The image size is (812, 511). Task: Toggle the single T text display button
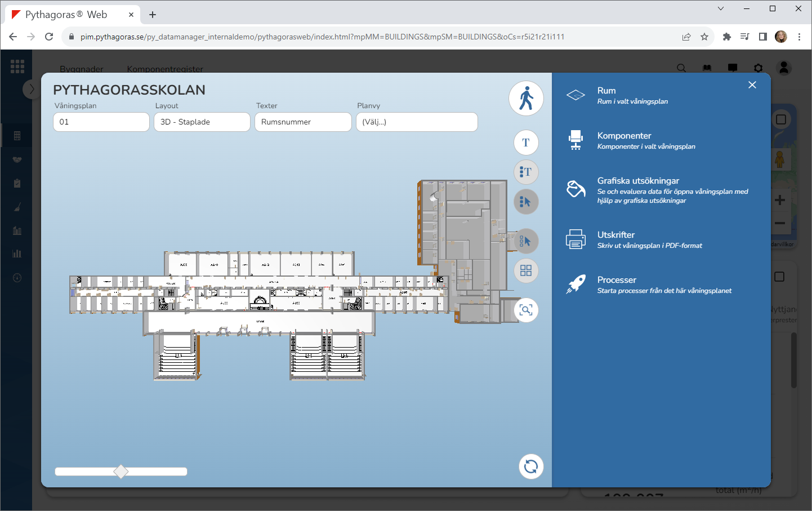pos(526,143)
